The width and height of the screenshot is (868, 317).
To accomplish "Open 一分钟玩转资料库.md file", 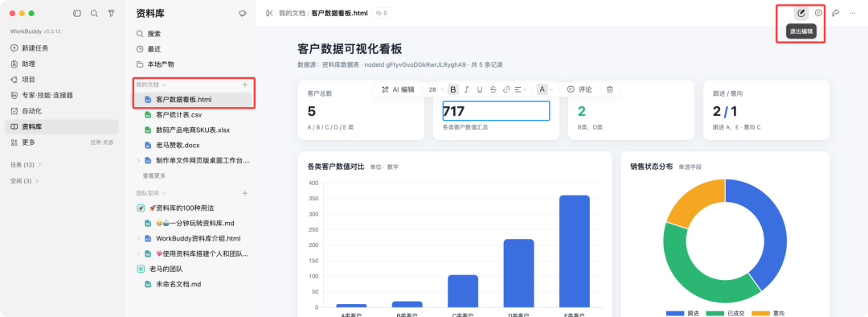I will click(x=191, y=224).
